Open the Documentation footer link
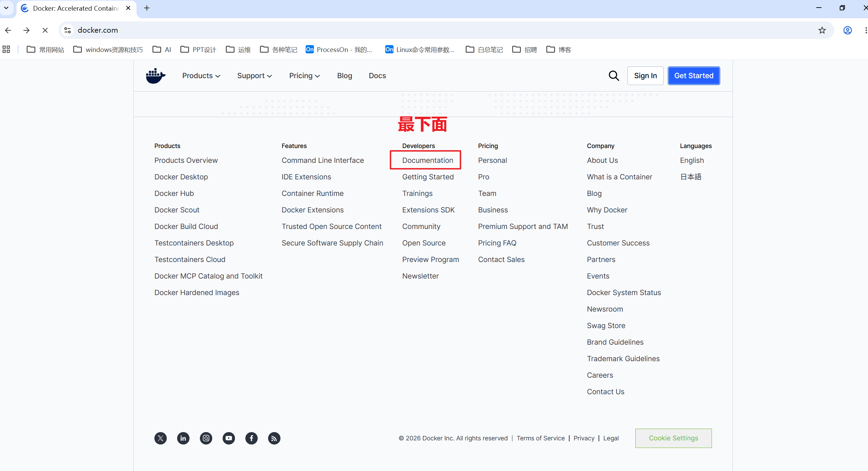This screenshot has width=868, height=471. click(x=428, y=160)
